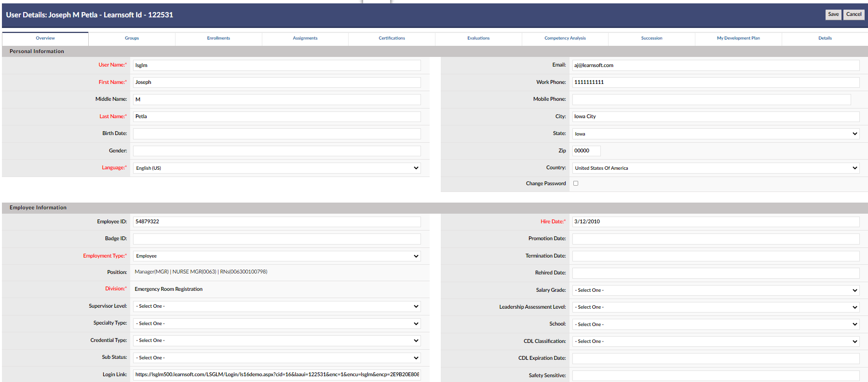
Task: Open the Employment Type dropdown
Action: coord(277,256)
